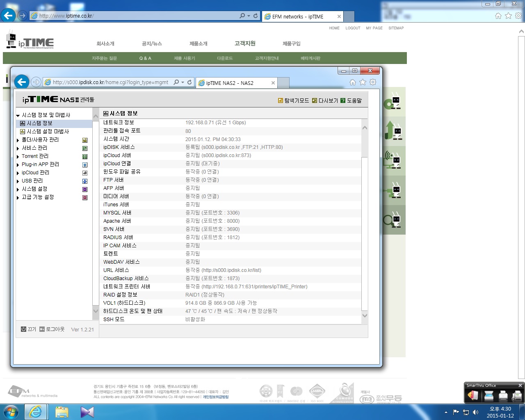Select 시스템 정보 item in sidebar tree
Screen dimensions: 525x420
point(39,123)
